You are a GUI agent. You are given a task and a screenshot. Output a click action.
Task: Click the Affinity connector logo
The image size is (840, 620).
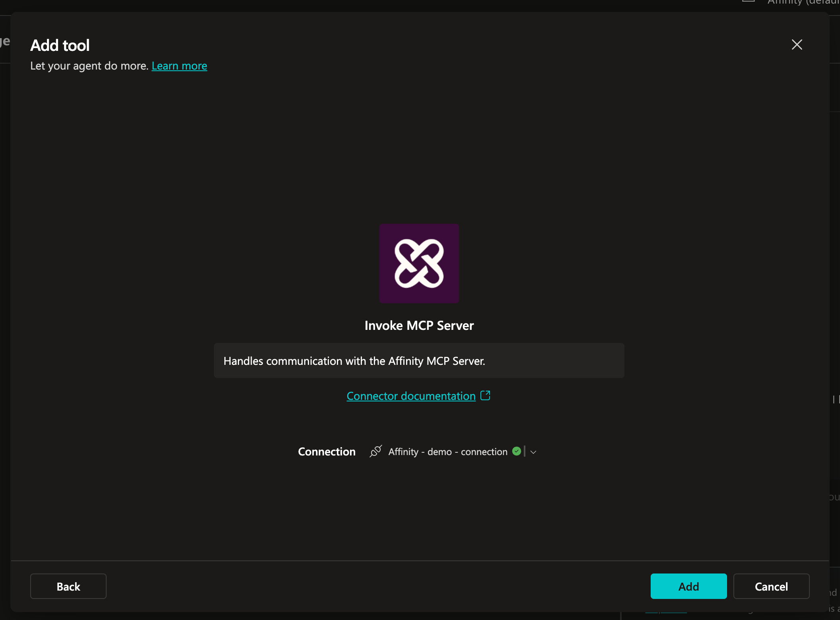tap(419, 263)
